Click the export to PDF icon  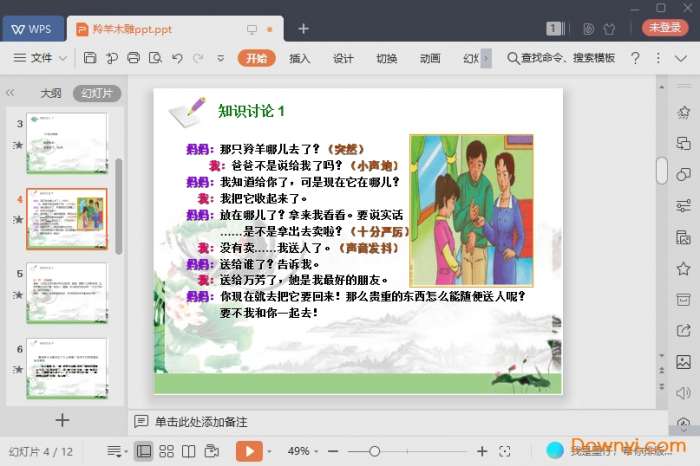tap(112, 58)
